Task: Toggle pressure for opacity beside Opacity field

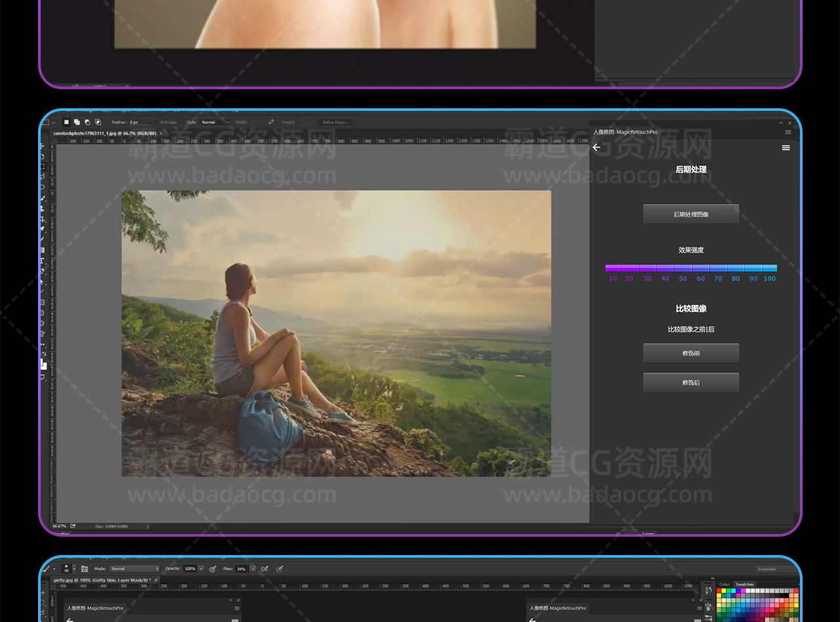Action: click(x=213, y=569)
